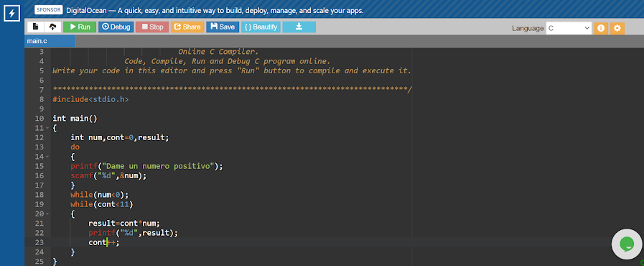Click the comment "Code, Compile, Run and Debug C program online."
The image size is (644, 266).
(x=227, y=62)
